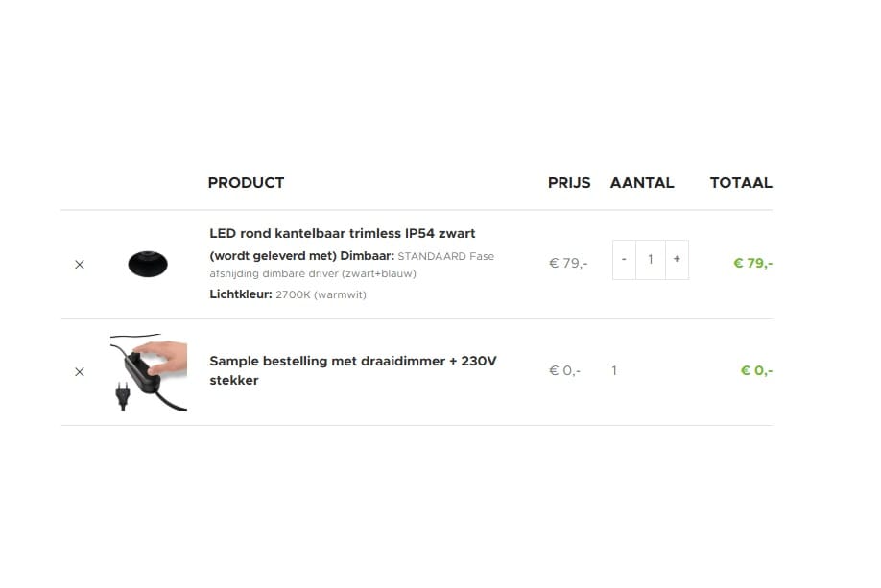Remove the Sample bestelling item from cart
Image resolution: width=881 pixels, height=588 pixels.
tap(80, 372)
